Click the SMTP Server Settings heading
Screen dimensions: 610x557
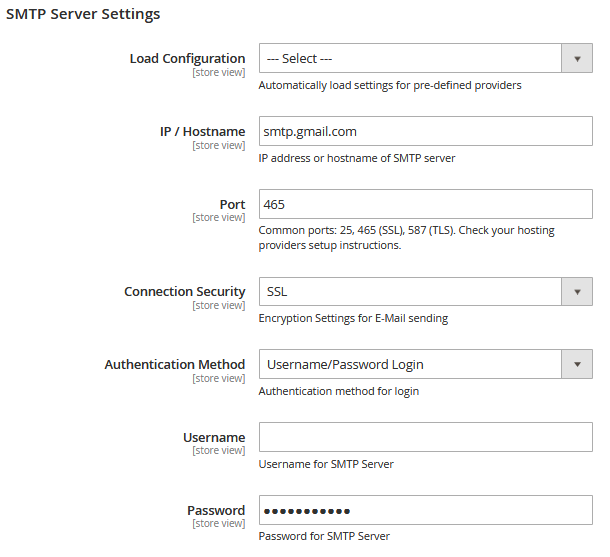pyautogui.click(x=83, y=15)
